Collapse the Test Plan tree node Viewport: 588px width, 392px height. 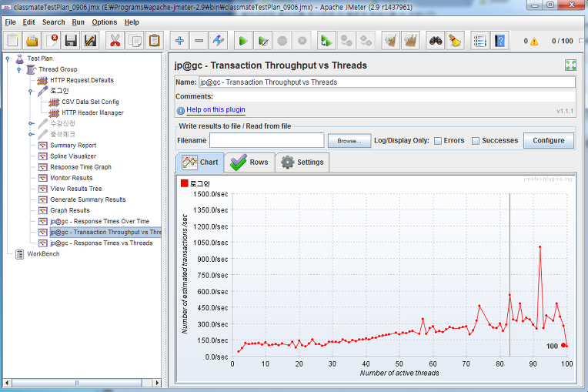point(8,59)
